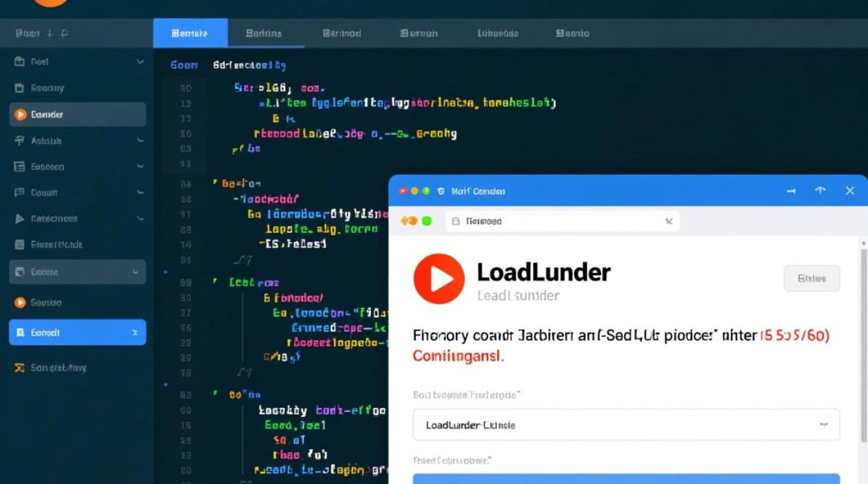Image resolution: width=868 pixels, height=484 pixels.
Task: Click the shield icon in dialog title bar
Action: [x=441, y=191]
